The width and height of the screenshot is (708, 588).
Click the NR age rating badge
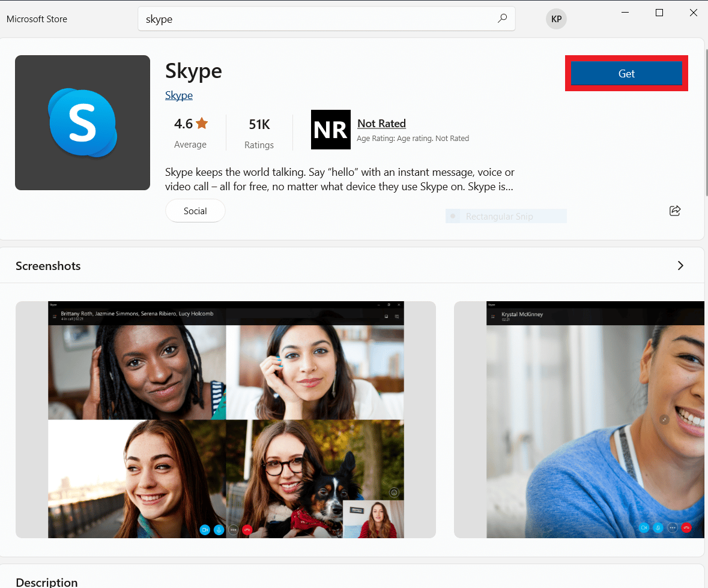click(330, 130)
